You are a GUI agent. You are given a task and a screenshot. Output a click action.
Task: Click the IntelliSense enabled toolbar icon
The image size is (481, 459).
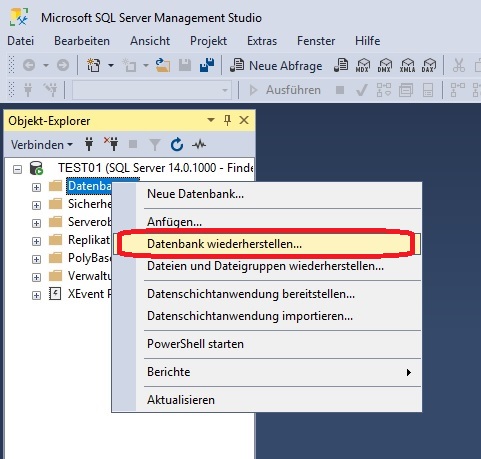pos(428,90)
